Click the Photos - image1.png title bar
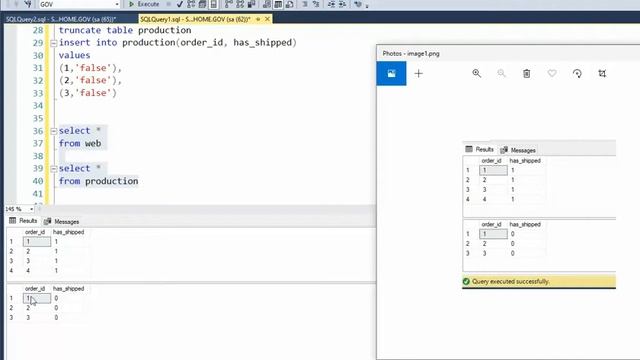This screenshot has width=640, height=360. [x=508, y=53]
